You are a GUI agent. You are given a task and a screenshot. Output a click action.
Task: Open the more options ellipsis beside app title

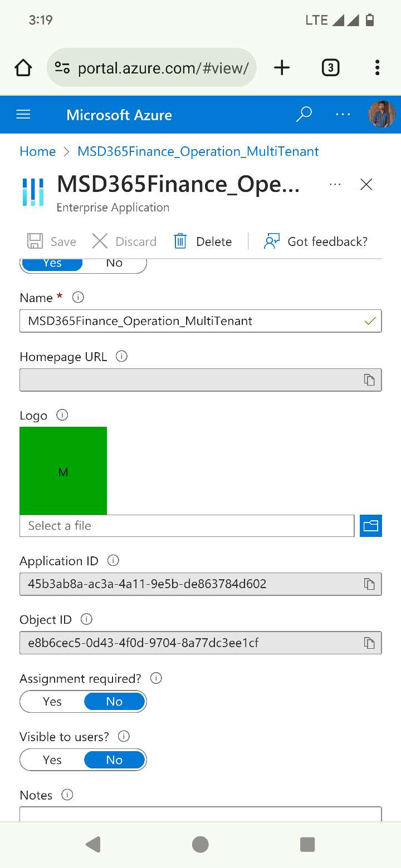click(335, 184)
